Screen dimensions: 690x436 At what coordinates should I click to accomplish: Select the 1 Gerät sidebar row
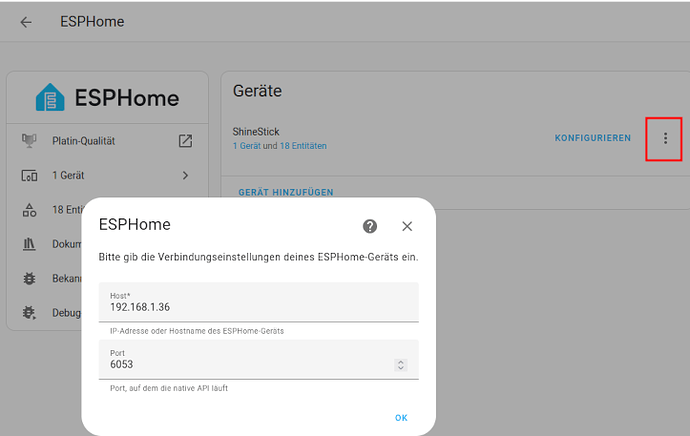pyautogui.click(x=107, y=176)
